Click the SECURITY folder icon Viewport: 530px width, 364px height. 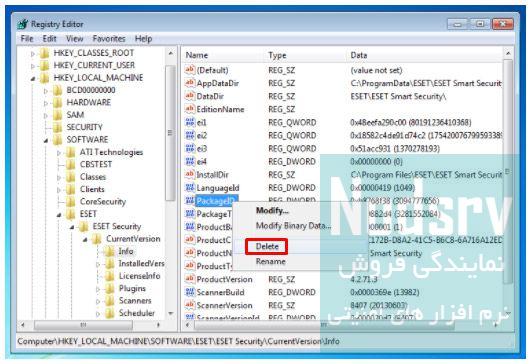58,127
